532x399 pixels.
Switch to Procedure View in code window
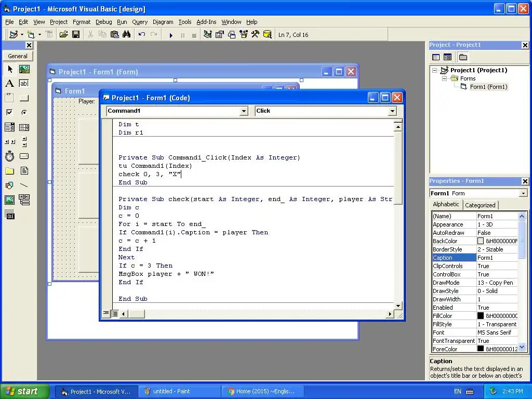106,313
